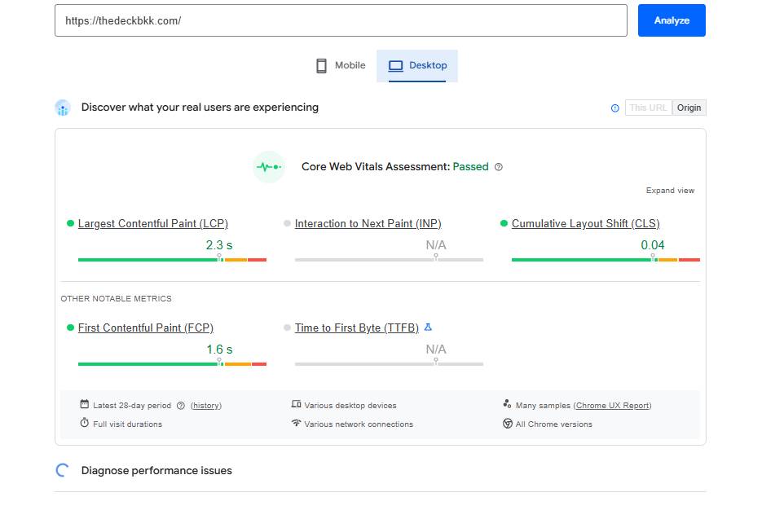Open the Core Web Vitals help icon
Image resolution: width=784 pixels, height=532 pixels.
click(498, 167)
